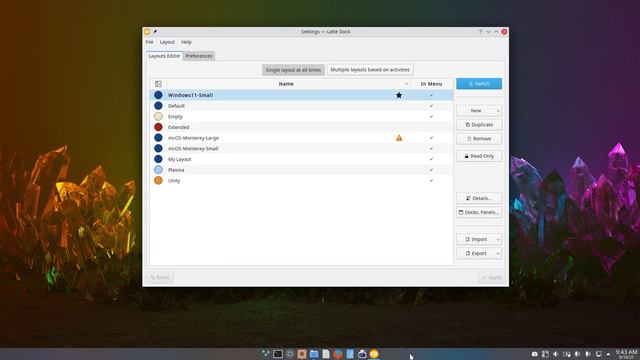Open the Details... button

click(x=479, y=198)
